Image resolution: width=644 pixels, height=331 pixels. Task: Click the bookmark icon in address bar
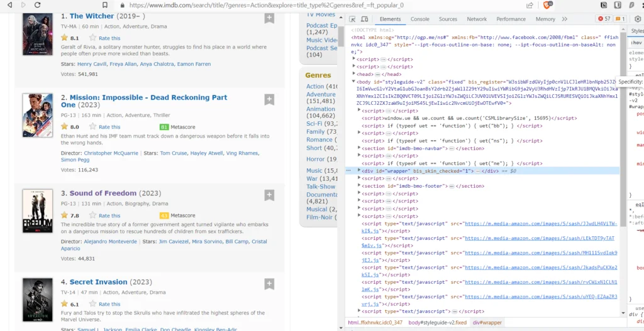[x=105, y=5]
